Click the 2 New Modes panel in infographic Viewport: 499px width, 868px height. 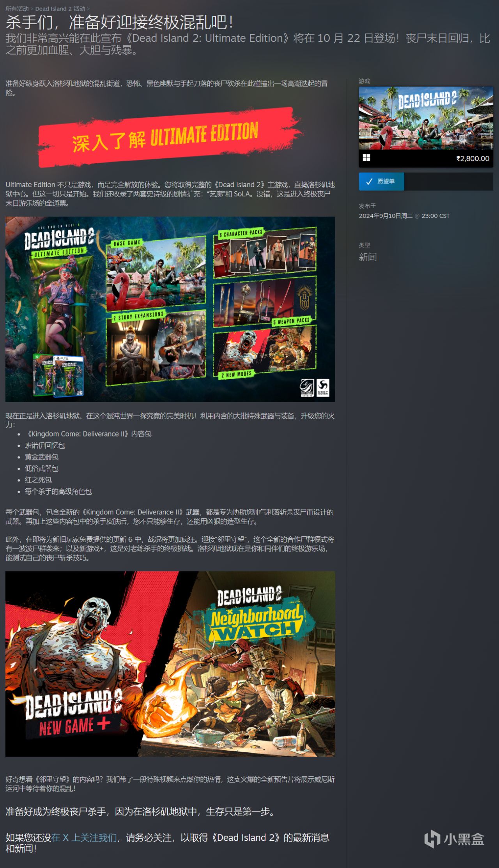[265, 352]
